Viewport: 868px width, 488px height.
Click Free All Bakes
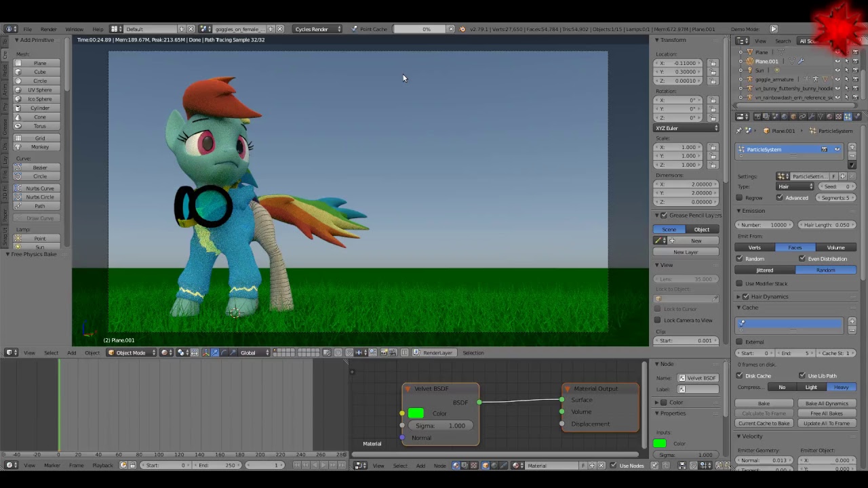click(826, 413)
